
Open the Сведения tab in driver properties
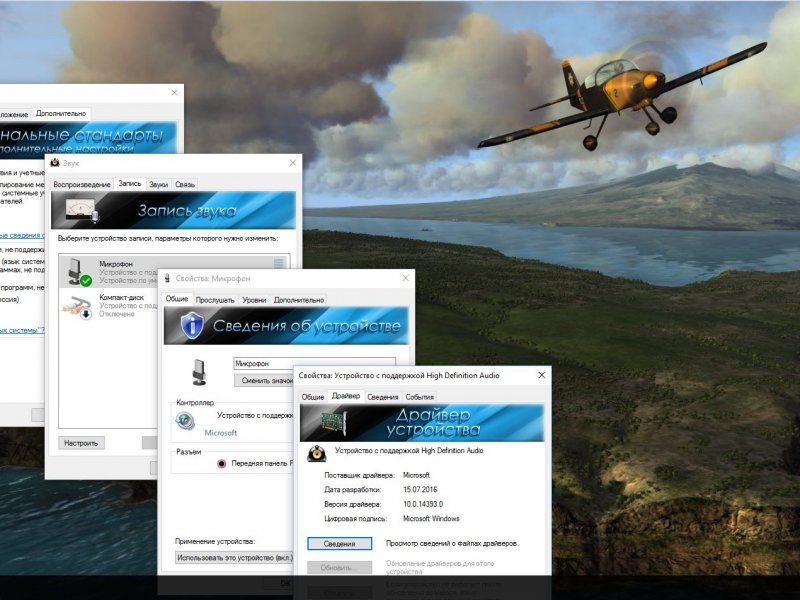click(383, 397)
